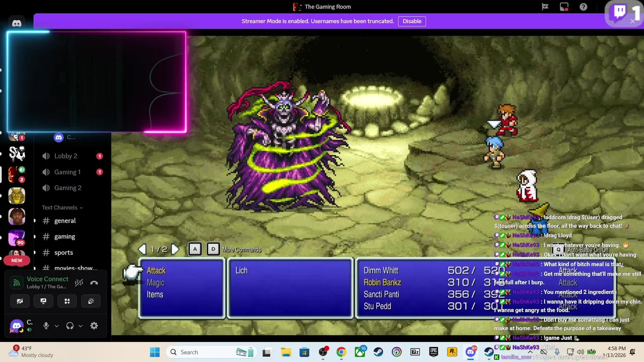The height and width of the screenshot is (362, 644).
Task: Click the red-armored warrior sprite
Action: (507, 120)
